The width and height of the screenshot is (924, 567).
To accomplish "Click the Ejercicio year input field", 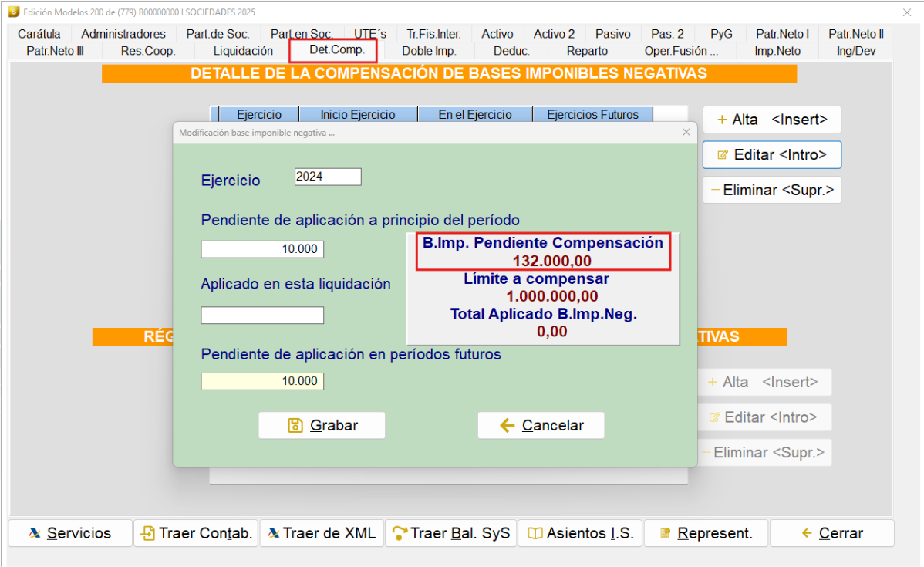I will pos(328,177).
